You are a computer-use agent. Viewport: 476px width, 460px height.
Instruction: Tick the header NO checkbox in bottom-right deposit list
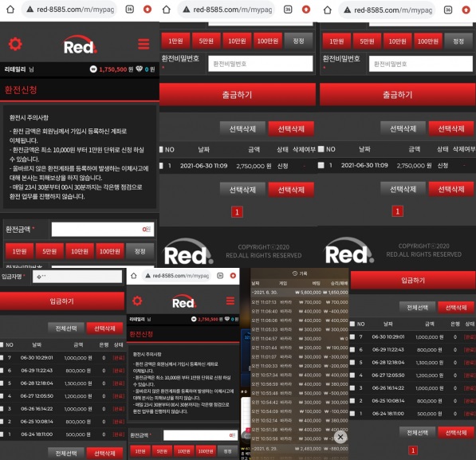pos(352,324)
